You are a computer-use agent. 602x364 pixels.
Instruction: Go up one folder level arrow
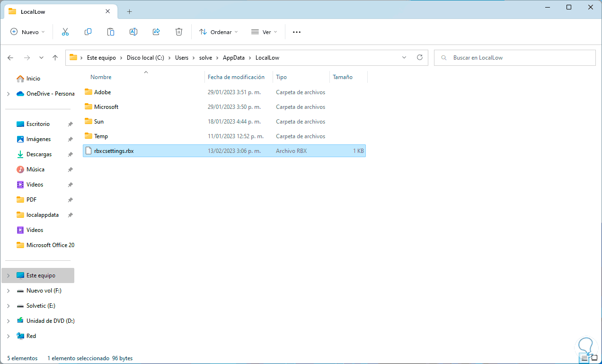pyautogui.click(x=55, y=58)
